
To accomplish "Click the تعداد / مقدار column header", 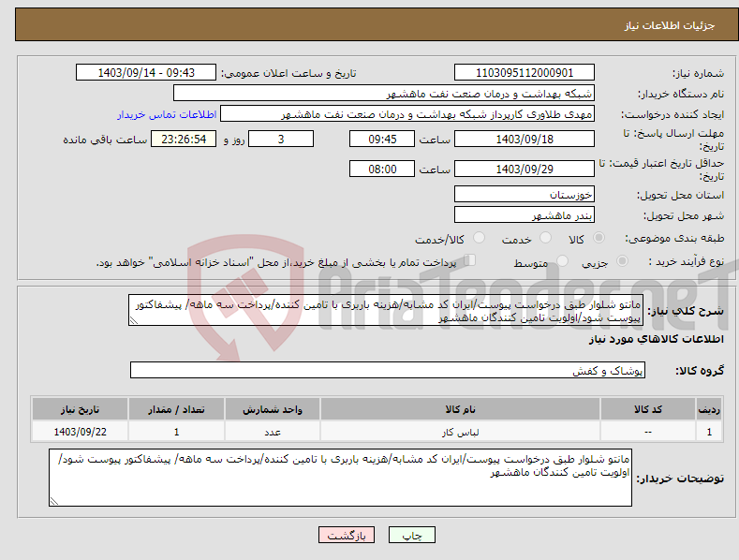I will click(176, 409).
